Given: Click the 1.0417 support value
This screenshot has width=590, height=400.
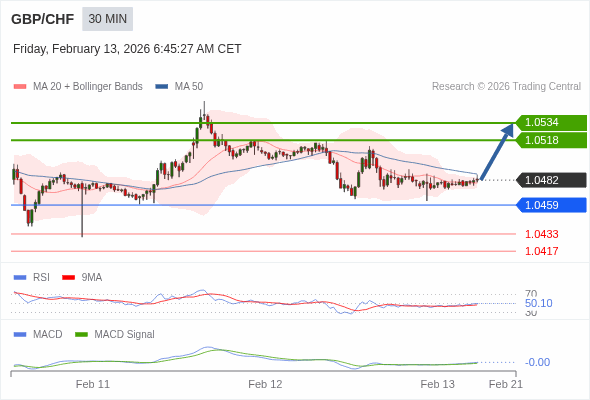Looking at the screenshot, I should [541, 251].
